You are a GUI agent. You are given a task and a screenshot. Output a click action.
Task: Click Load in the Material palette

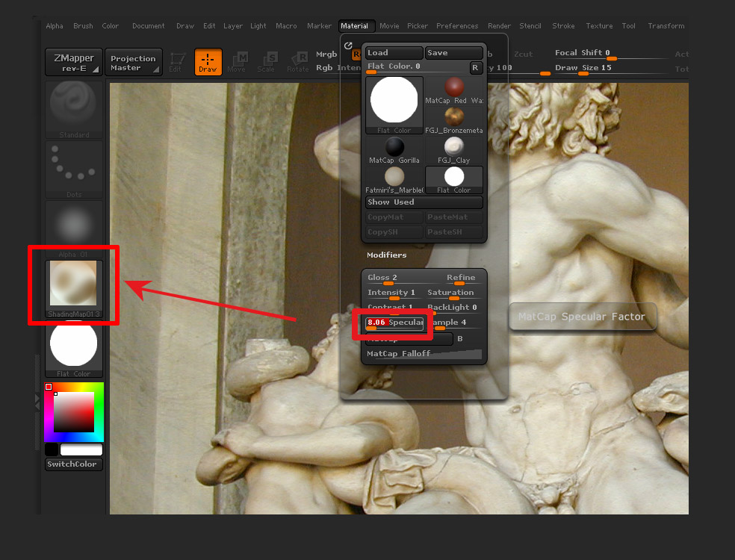click(x=394, y=53)
